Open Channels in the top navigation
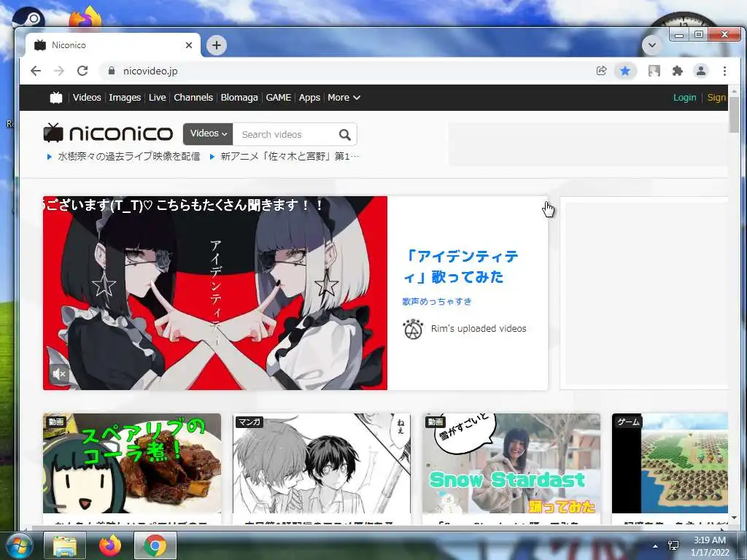Image resolution: width=747 pixels, height=560 pixels. (x=193, y=98)
